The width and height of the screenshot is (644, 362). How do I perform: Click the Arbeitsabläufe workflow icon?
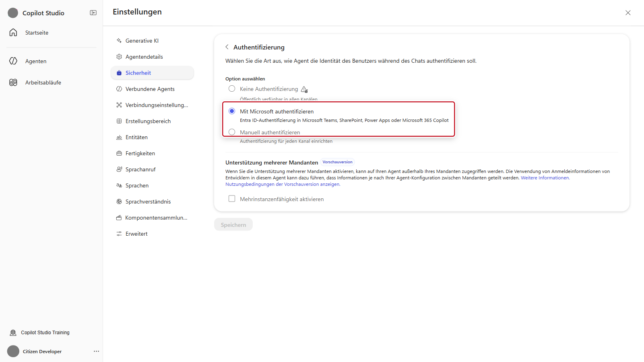13,82
